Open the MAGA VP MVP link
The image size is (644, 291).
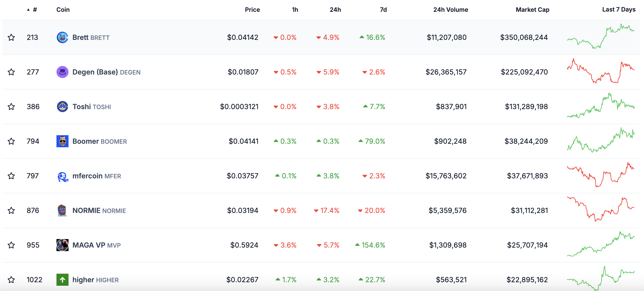96,245
